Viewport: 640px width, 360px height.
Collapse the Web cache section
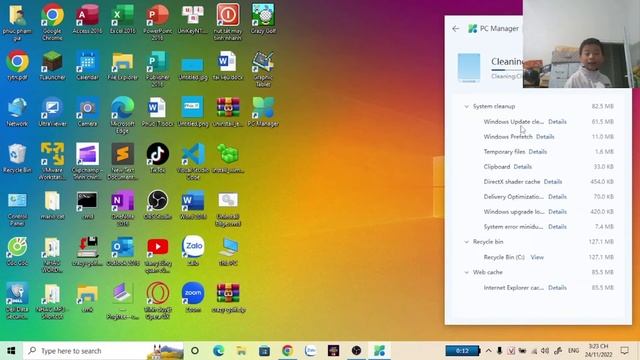[x=467, y=272]
